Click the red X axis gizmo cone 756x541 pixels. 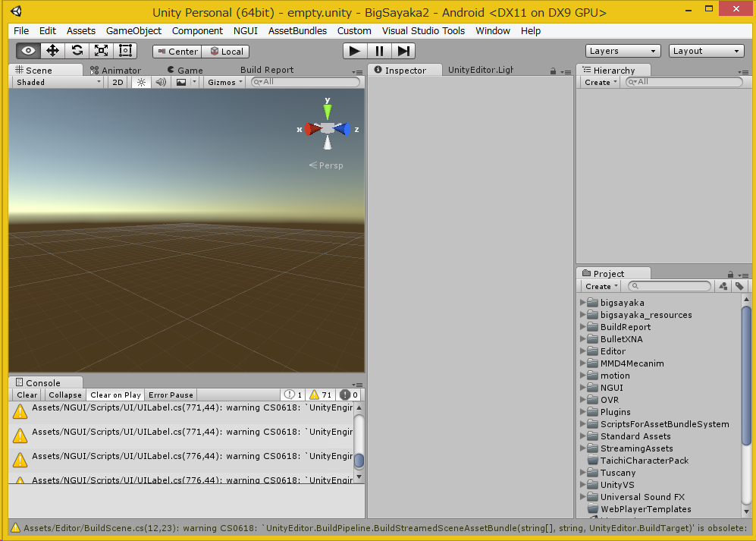(313, 129)
